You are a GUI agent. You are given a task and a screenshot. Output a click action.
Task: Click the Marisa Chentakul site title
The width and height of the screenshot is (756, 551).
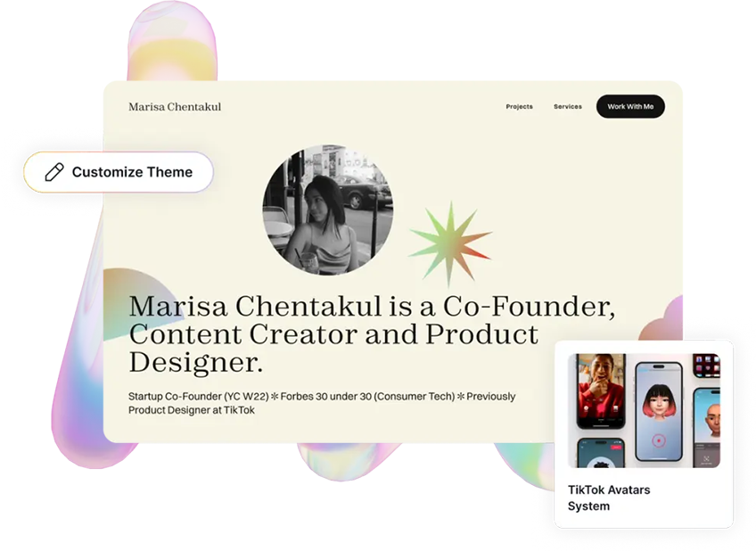pos(175,106)
